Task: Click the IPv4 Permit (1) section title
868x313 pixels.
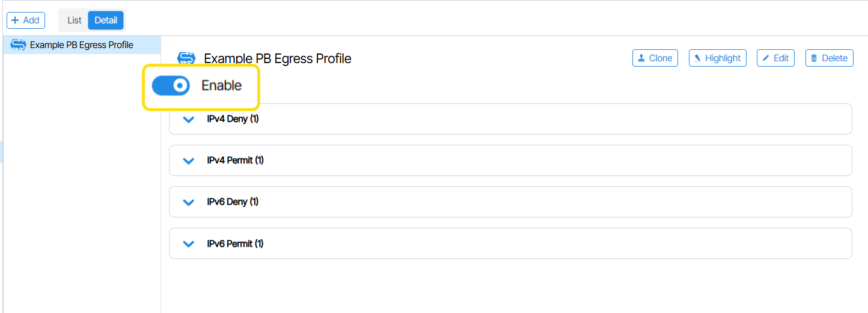Action: tap(235, 160)
